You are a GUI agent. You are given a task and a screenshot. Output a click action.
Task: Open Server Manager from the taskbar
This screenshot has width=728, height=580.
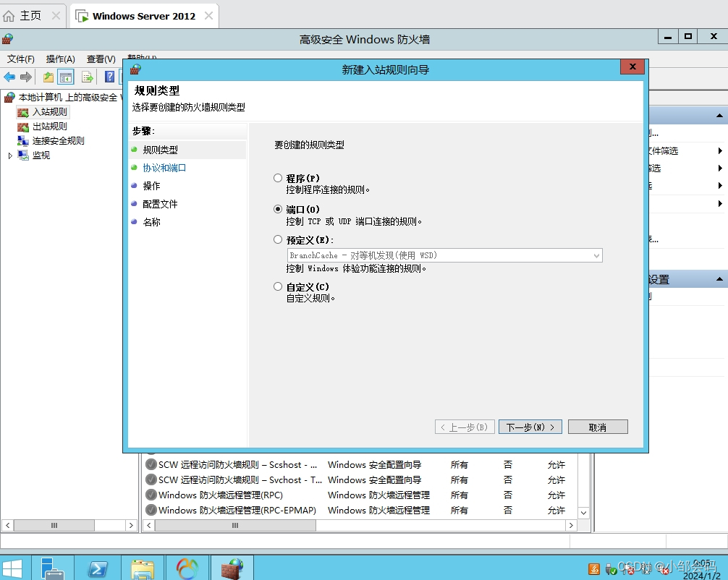coord(52,568)
